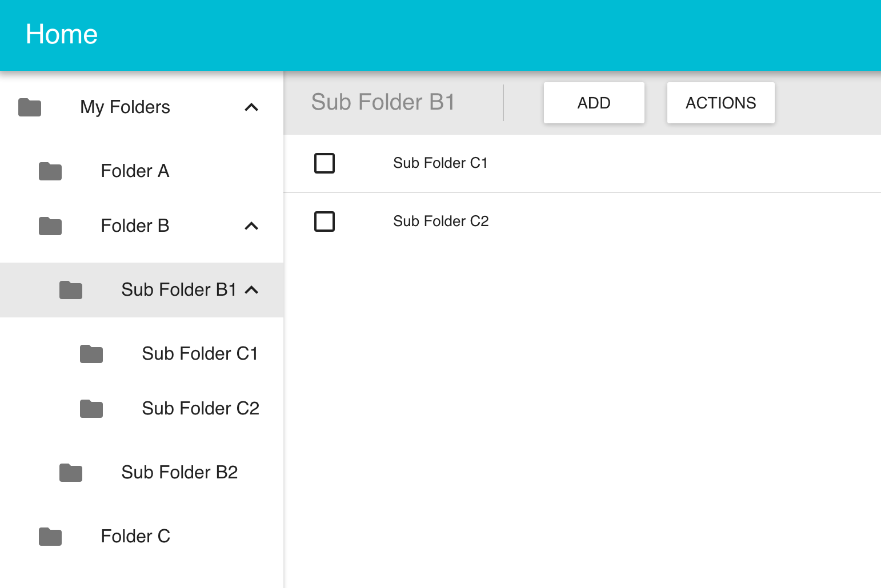Click the Sub Folder B2 folder icon

pyautogui.click(x=71, y=472)
